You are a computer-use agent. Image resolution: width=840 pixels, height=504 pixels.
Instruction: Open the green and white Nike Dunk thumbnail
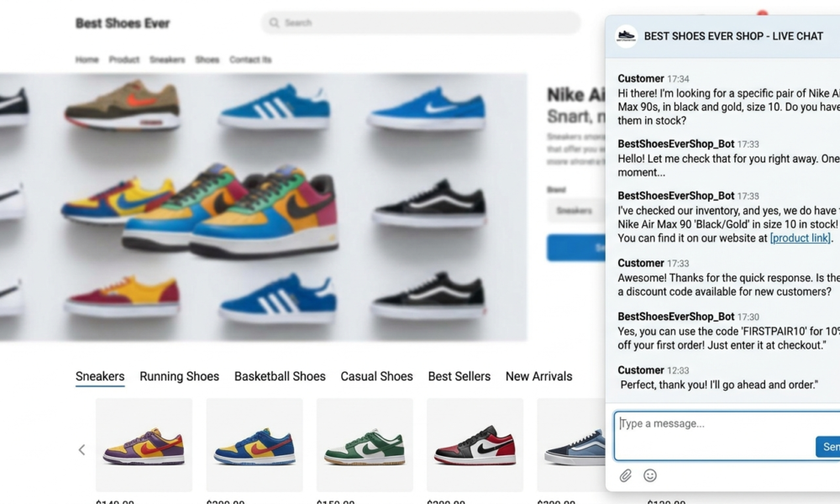pos(365,445)
